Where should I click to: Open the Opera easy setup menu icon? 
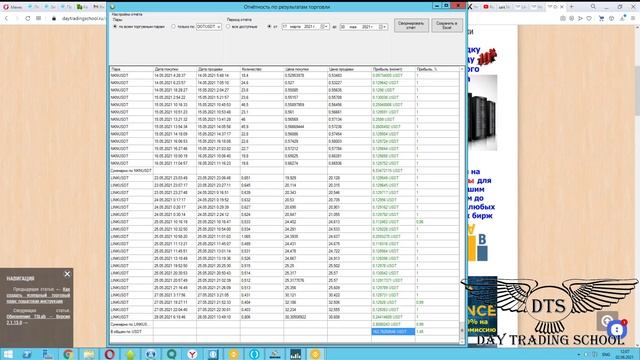pyautogui.click(x=633, y=18)
